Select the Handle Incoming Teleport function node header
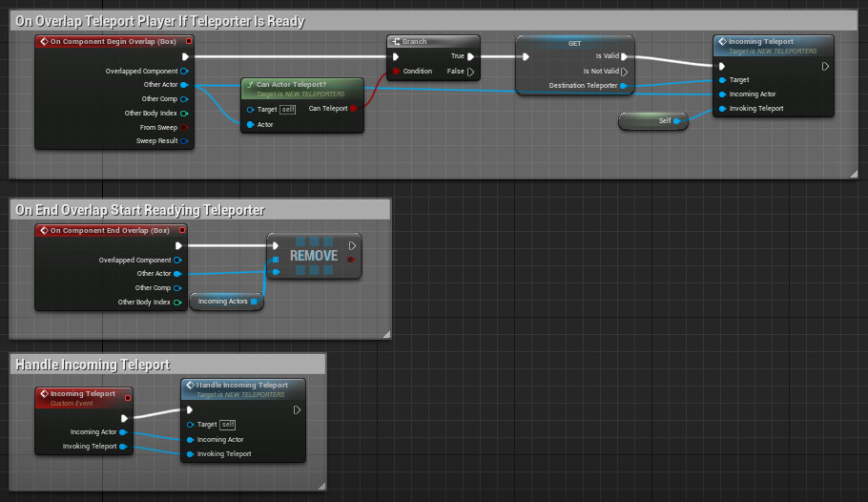This screenshot has width=868, height=502. tap(243, 389)
